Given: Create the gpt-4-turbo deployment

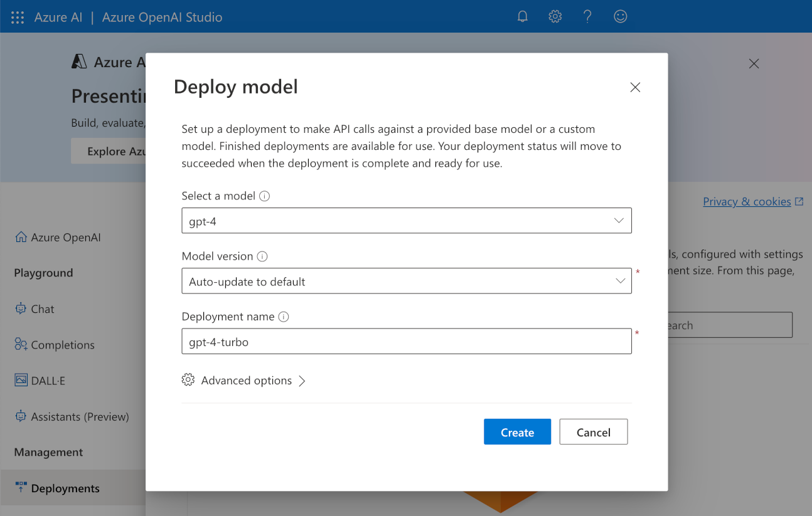Looking at the screenshot, I should pyautogui.click(x=517, y=431).
